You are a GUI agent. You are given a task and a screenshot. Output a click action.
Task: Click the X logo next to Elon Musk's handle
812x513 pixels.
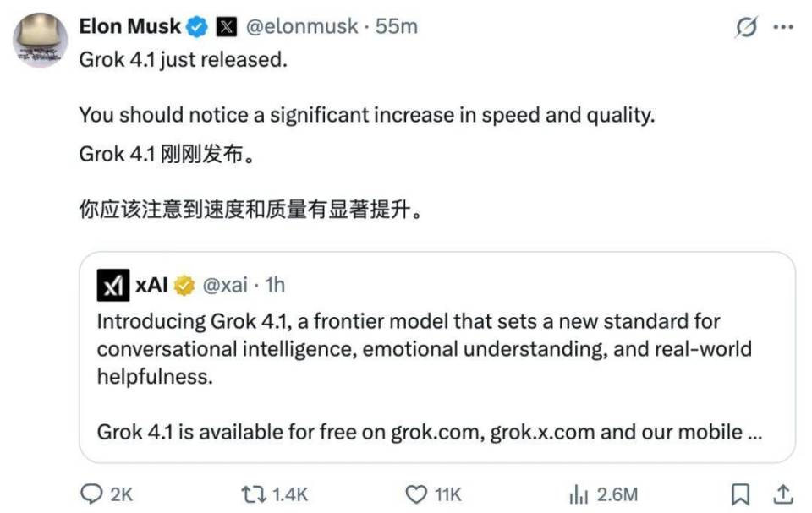[225, 26]
